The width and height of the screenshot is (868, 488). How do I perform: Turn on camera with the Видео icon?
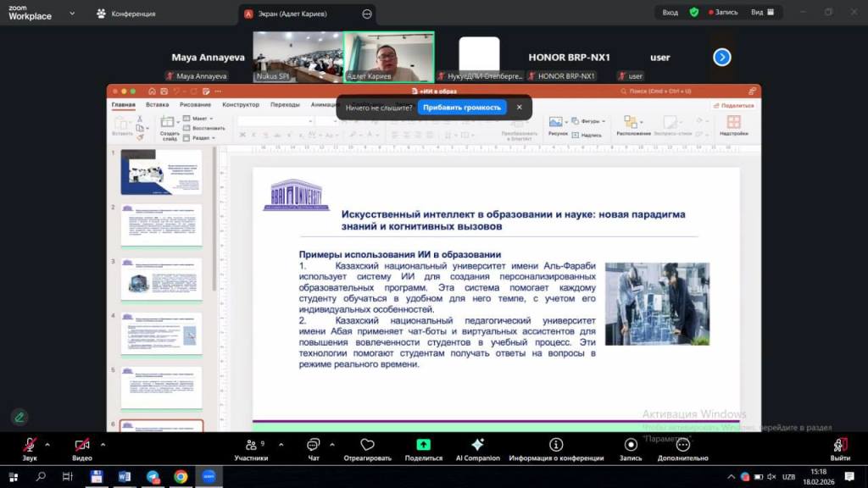tap(82, 445)
